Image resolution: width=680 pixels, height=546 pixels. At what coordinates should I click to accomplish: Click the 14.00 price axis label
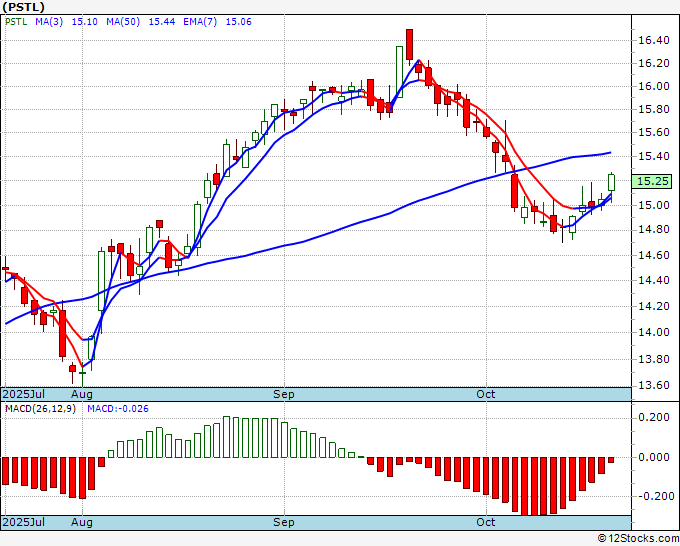tap(654, 333)
